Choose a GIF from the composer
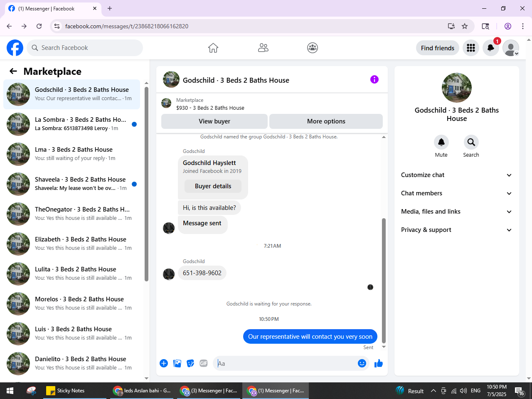 (x=204, y=363)
